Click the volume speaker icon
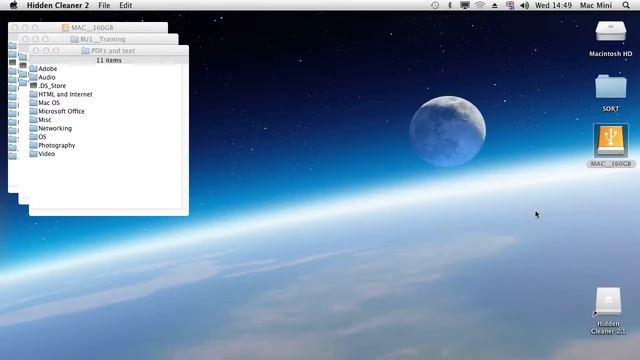This screenshot has width=640, height=360. [x=524, y=5]
